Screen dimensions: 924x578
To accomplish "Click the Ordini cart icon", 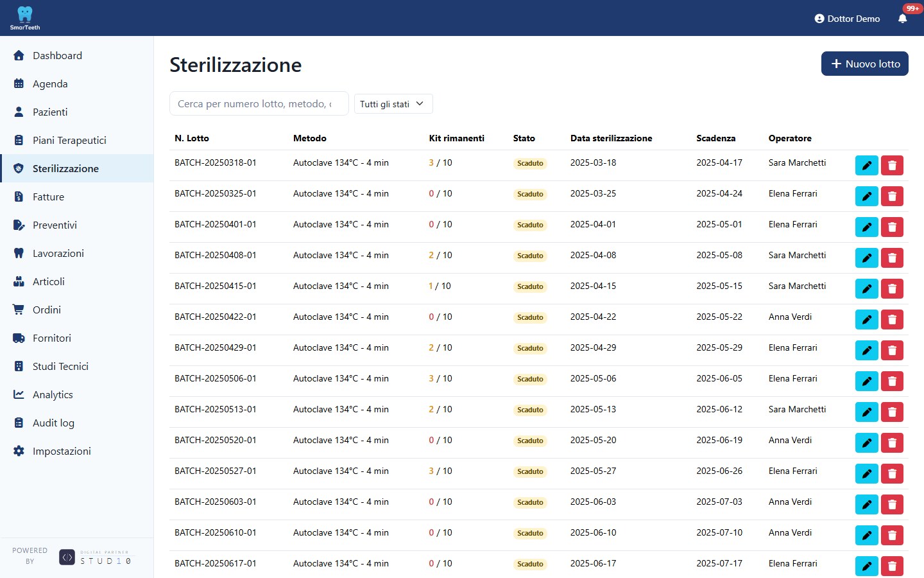I will point(19,310).
